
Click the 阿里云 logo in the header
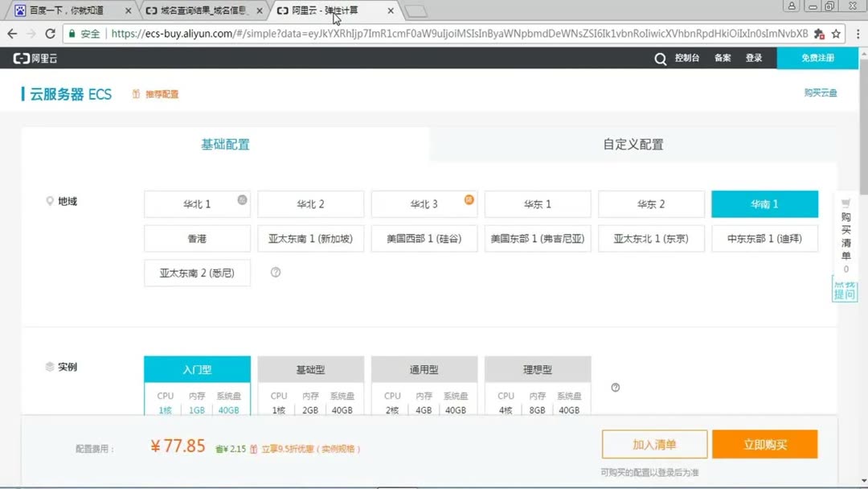36,58
